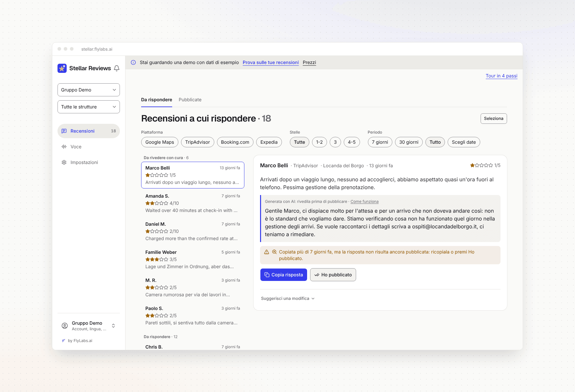
Task: Filter by Booking.com platform
Action: pyautogui.click(x=235, y=142)
